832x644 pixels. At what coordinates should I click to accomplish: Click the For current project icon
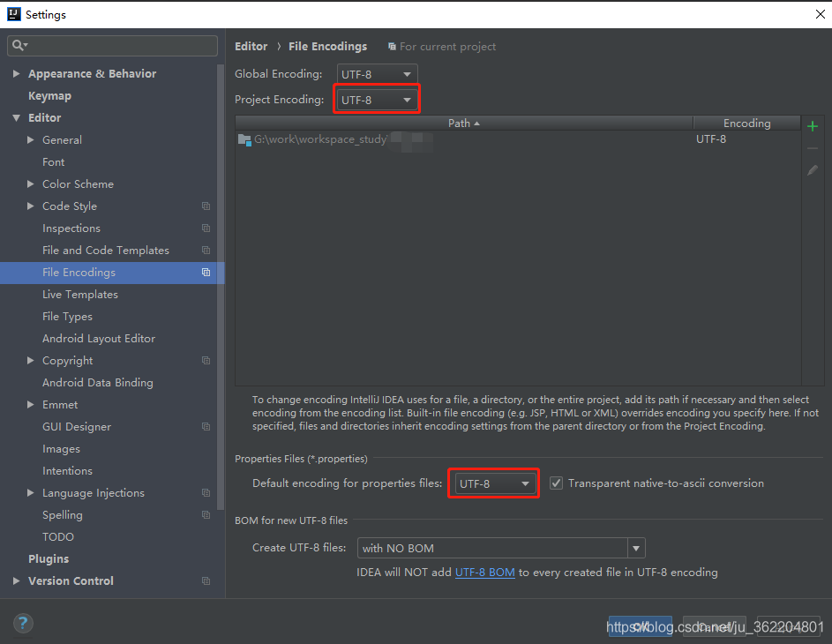click(x=390, y=46)
